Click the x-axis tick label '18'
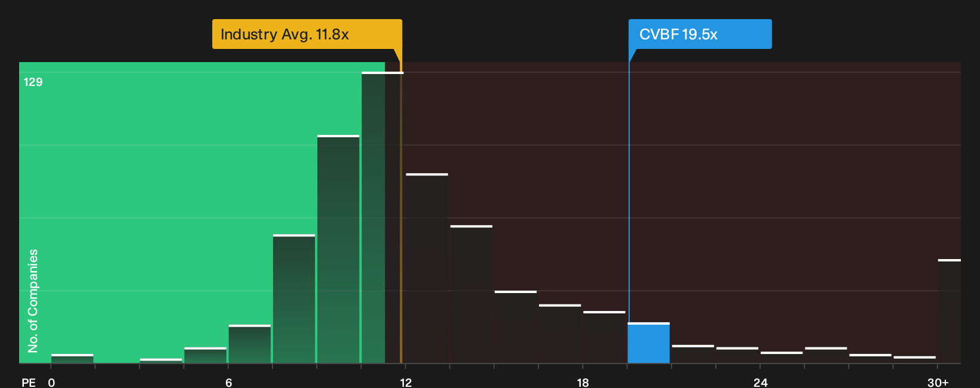 point(583,383)
